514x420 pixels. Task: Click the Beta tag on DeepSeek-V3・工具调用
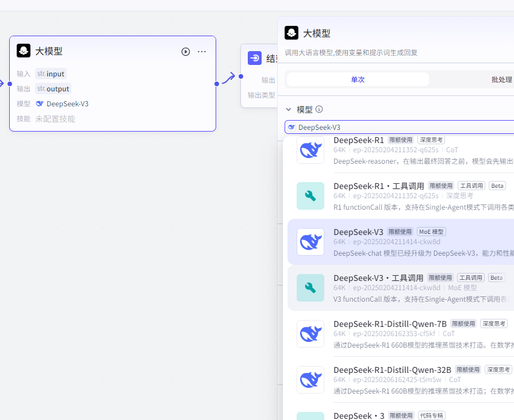click(496, 278)
